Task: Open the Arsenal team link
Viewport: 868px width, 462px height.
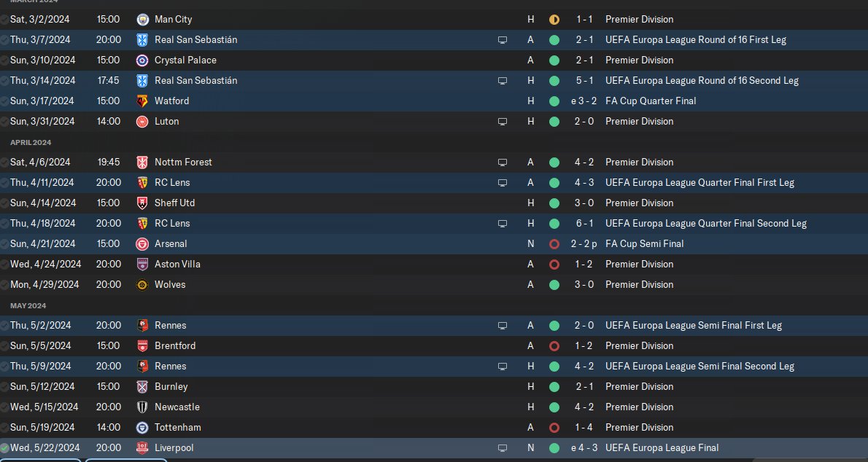Action: pos(171,244)
